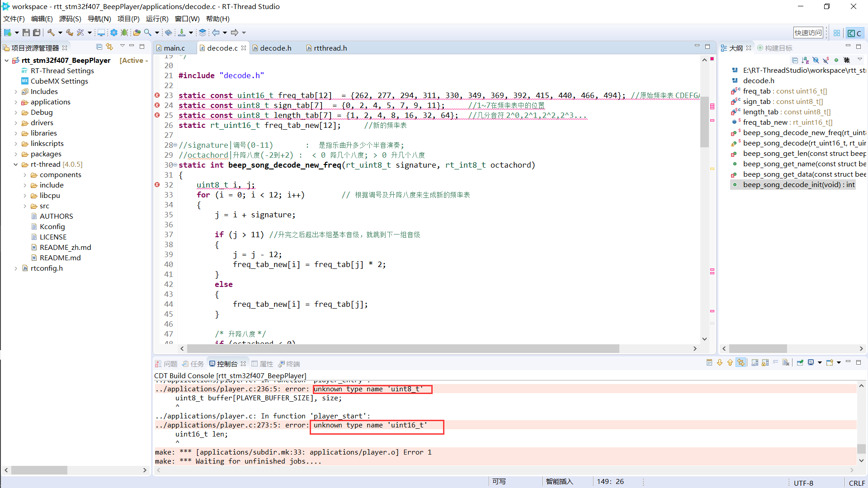Screen dimensions: 868x488
Task: Open RT-Thread Settings
Action: (x=62, y=70)
